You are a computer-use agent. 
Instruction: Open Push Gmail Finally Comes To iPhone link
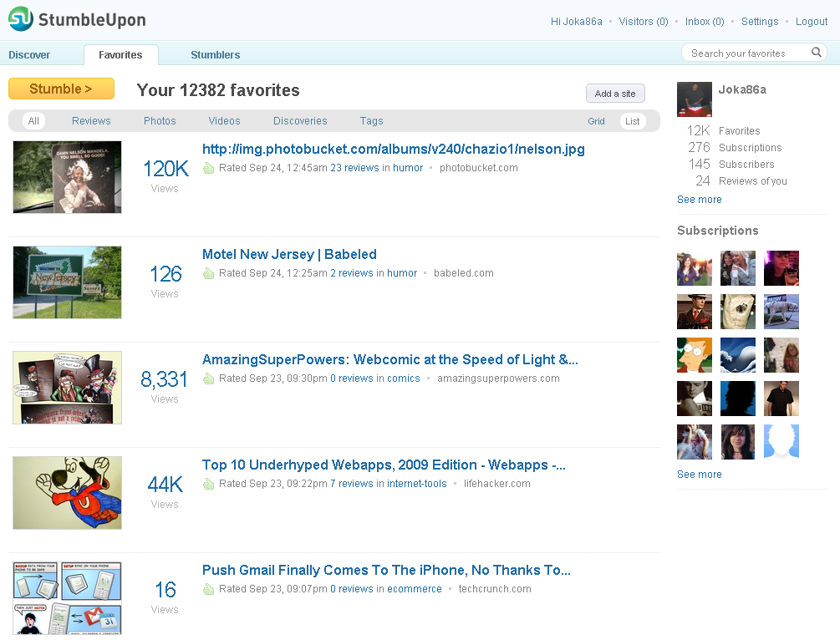point(386,570)
